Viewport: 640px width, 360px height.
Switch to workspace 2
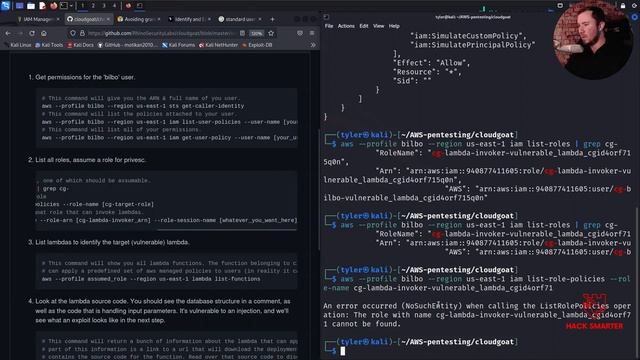[93, 6]
